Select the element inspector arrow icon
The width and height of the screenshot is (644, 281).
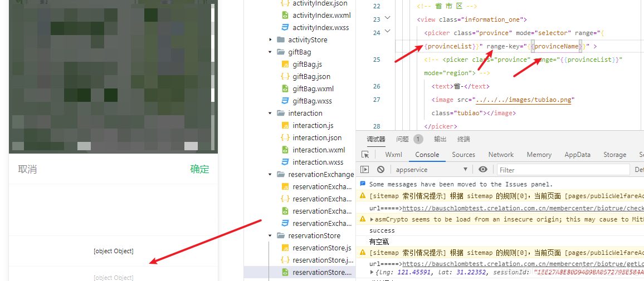tap(365, 155)
